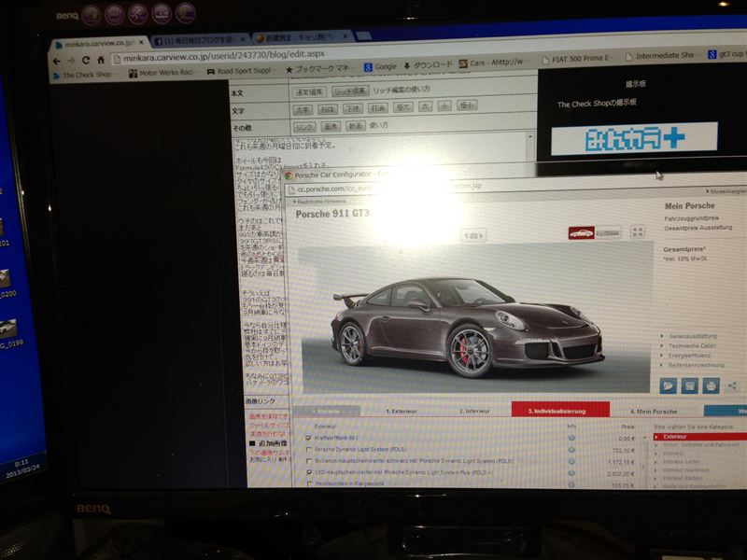
Task: Reload the minkara page
Action: [86, 60]
